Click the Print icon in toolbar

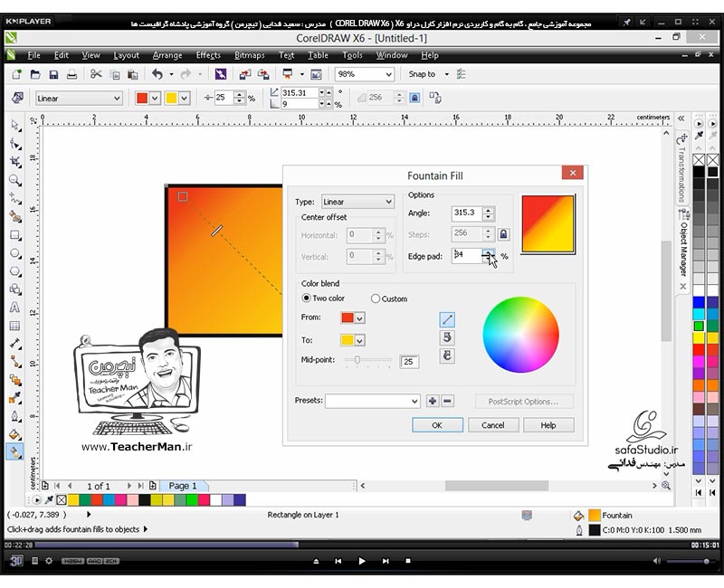pyautogui.click(x=72, y=74)
